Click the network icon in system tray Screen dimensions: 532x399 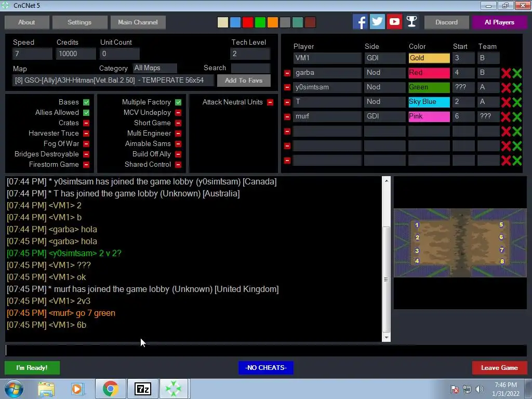point(467,389)
